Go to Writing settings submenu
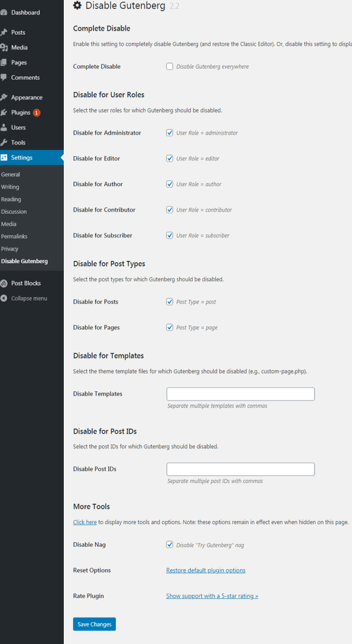The image size is (352, 644). (x=10, y=187)
